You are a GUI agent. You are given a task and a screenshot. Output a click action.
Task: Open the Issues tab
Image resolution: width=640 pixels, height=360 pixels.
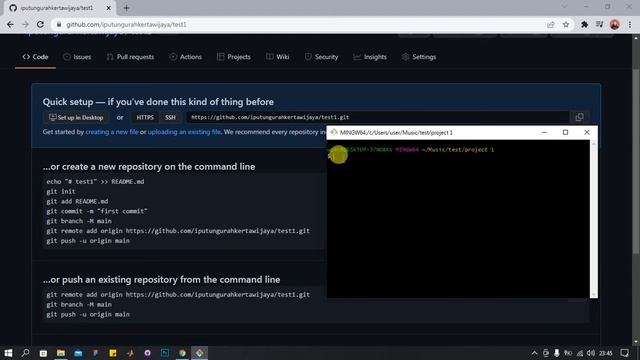77,57
